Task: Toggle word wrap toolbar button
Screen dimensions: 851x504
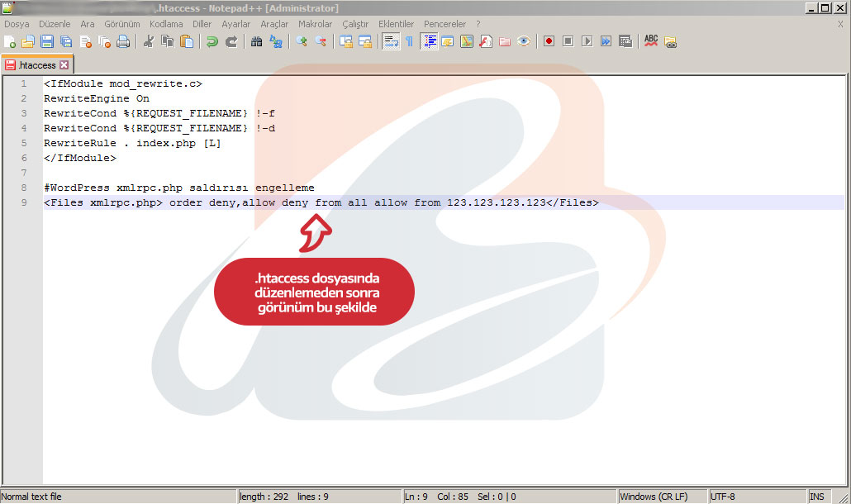Action: pyautogui.click(x=390, y=42)
